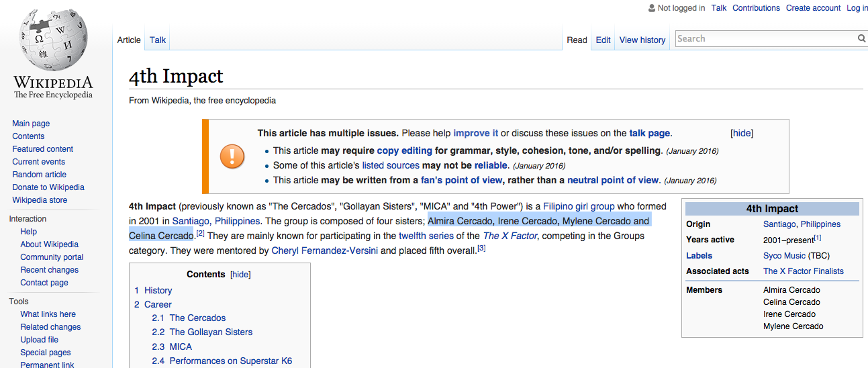This screenshot has width=868, height=368.
Task: Open About Wikipedia link
Action: click(50, 244)
